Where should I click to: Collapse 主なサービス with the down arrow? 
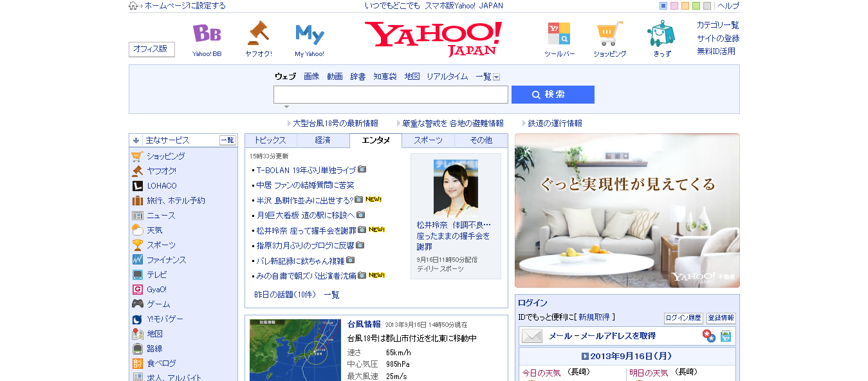click(136, 140)
